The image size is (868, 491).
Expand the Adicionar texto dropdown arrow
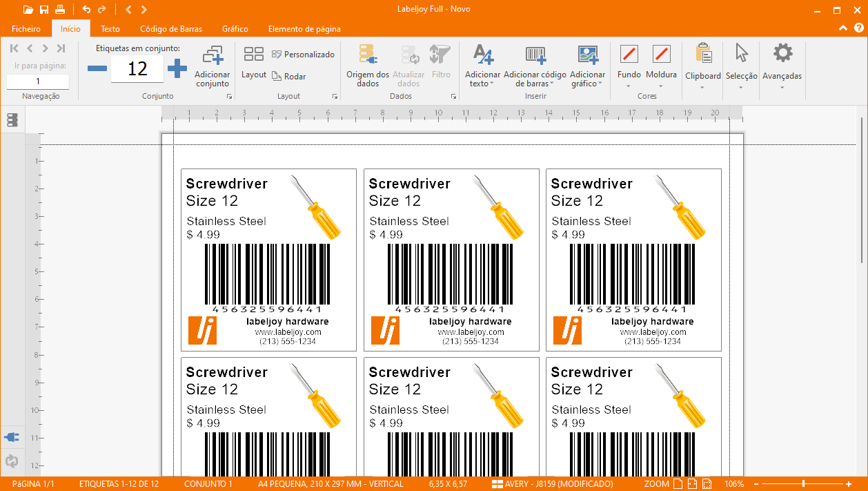(492, 84)
